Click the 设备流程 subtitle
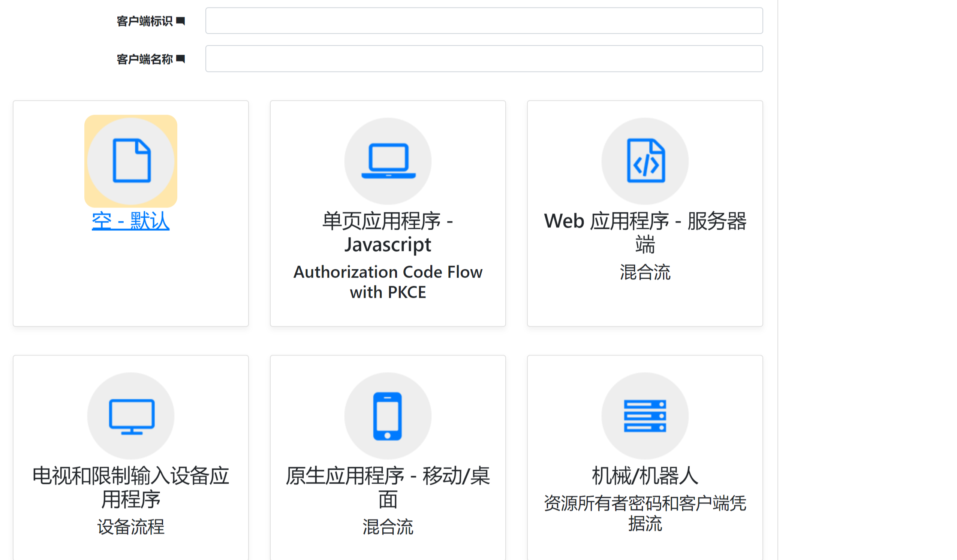The image size is (957, 560). tap(131, 527)
